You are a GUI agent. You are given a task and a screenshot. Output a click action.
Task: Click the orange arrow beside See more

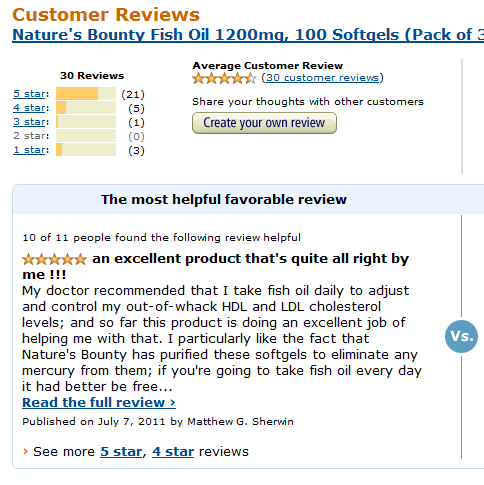click(x=25, y=452)
